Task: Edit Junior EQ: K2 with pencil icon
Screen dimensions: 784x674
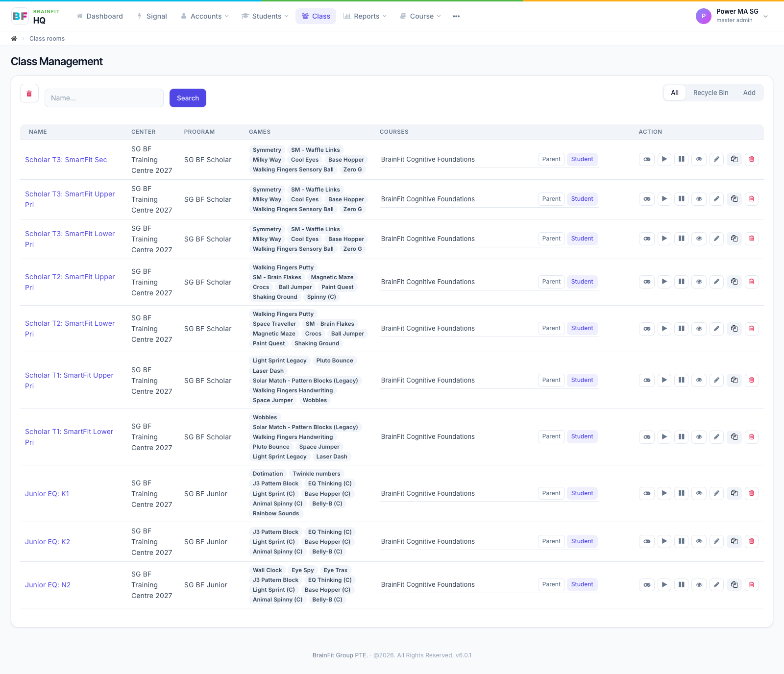Action: [716, 541]
